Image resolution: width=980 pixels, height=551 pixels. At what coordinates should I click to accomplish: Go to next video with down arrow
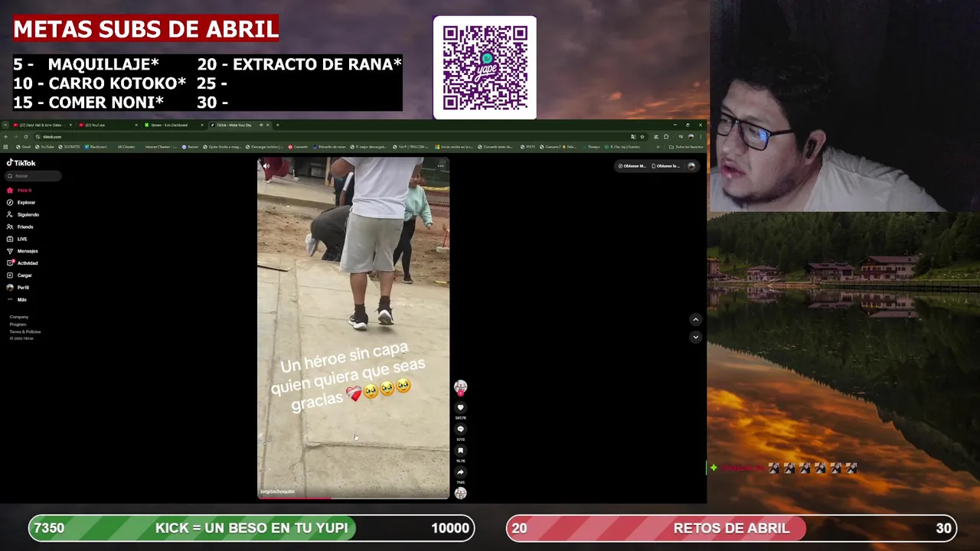click(695, 337)
